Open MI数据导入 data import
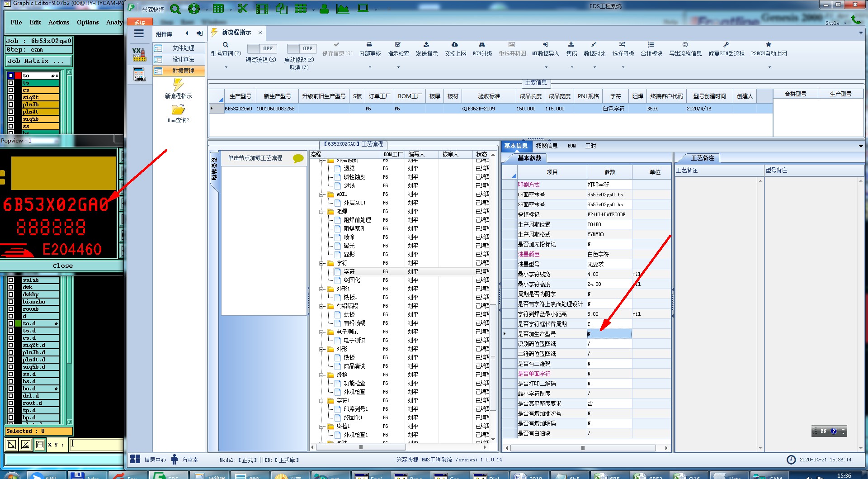868x479 pixels. (x=546, y=49)
